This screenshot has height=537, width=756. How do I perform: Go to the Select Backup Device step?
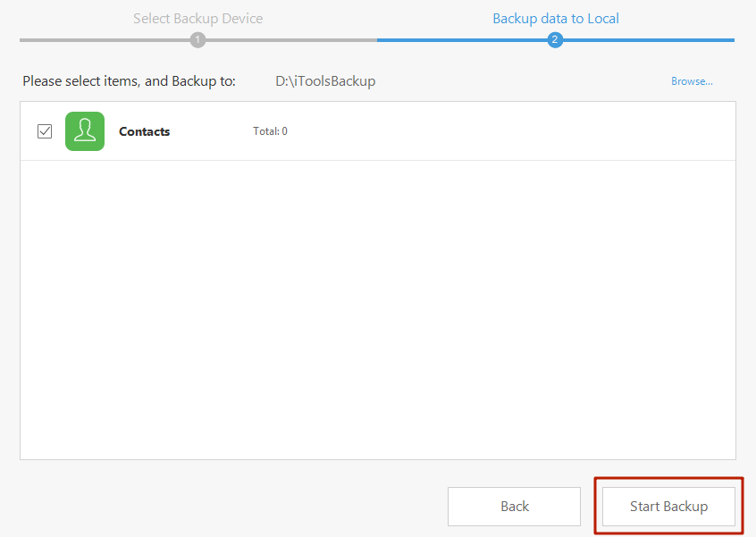(197, 18)
